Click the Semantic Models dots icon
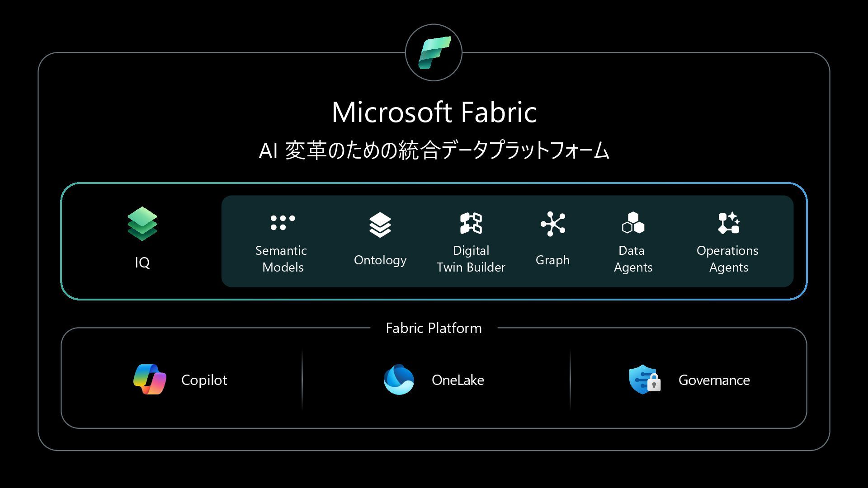This screenshot has width=868, height=488. [283, 222]
